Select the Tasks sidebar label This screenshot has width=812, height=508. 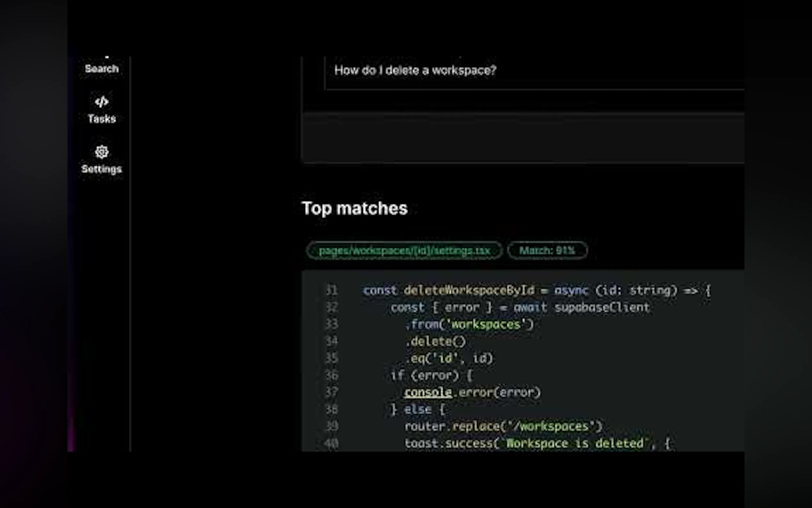101,119
